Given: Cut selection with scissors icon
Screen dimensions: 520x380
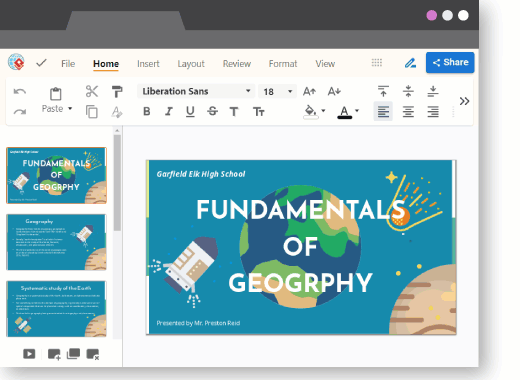Looking at the screenshot, I should point(92,91).
